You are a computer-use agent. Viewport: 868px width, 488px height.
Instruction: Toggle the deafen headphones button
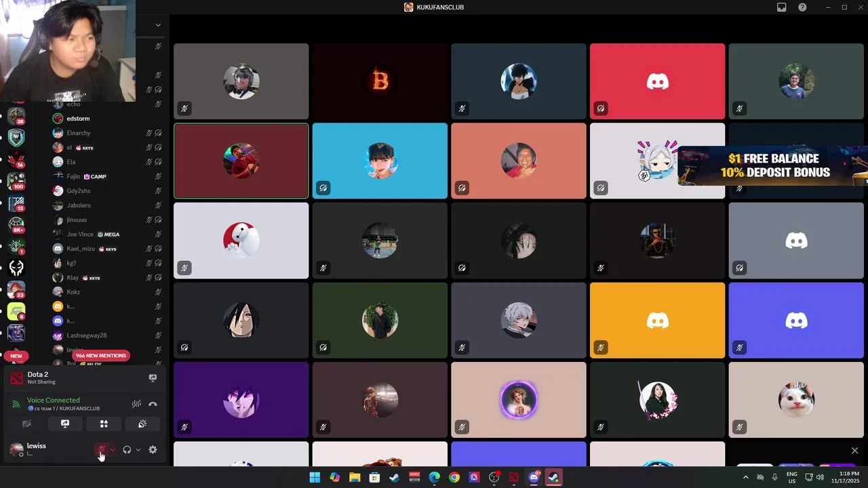point(127,450)
